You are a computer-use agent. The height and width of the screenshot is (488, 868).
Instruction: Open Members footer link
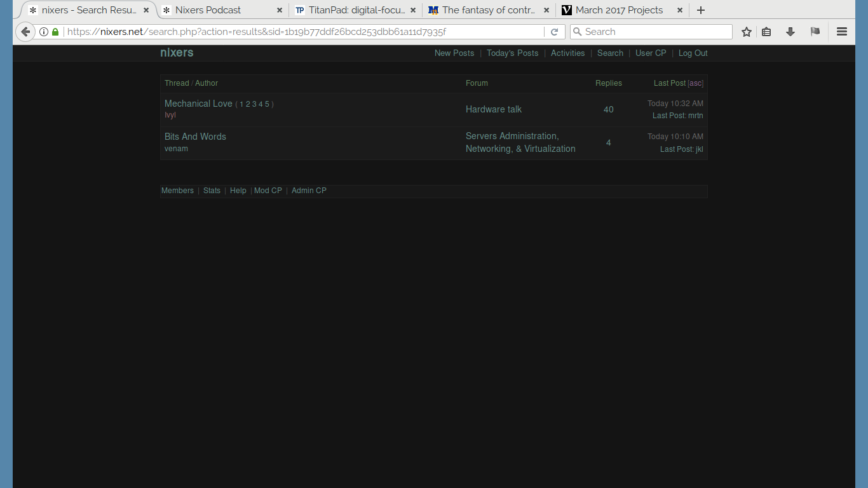pos(177,191)
